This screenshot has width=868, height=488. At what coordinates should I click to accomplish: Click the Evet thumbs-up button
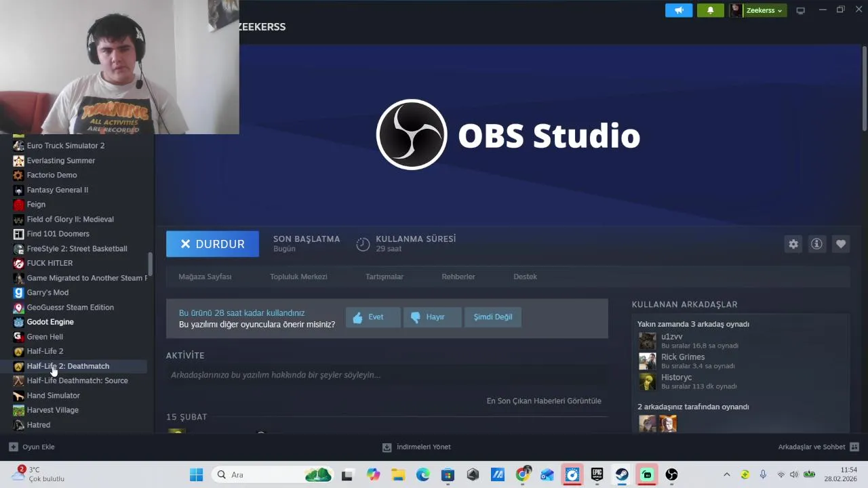click(373, 317)
